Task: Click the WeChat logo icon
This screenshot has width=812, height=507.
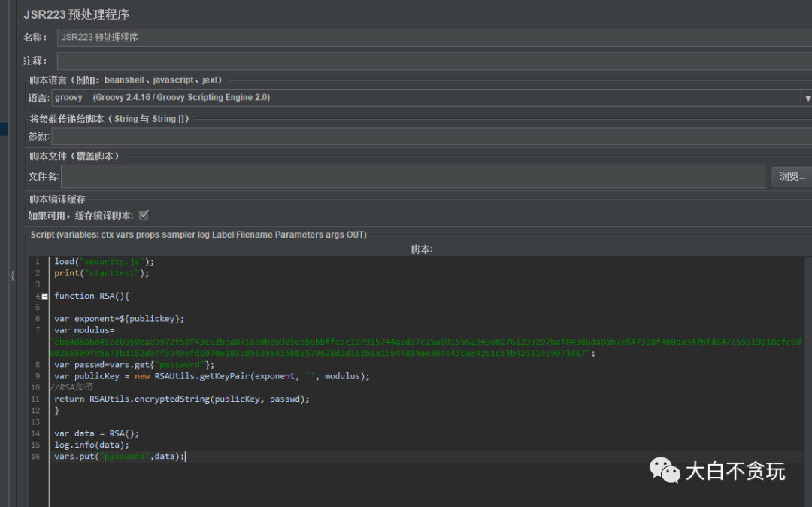Action: (x=665, y=472)
